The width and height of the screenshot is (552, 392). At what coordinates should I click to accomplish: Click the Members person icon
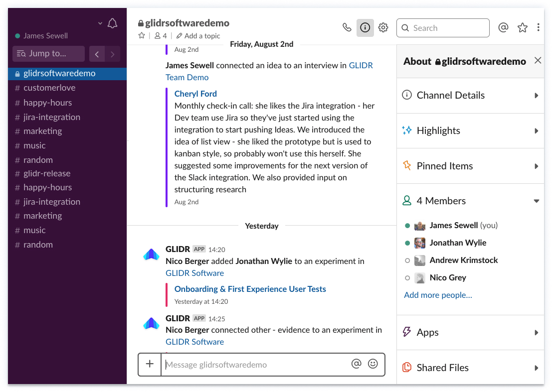tap(406, 200)
